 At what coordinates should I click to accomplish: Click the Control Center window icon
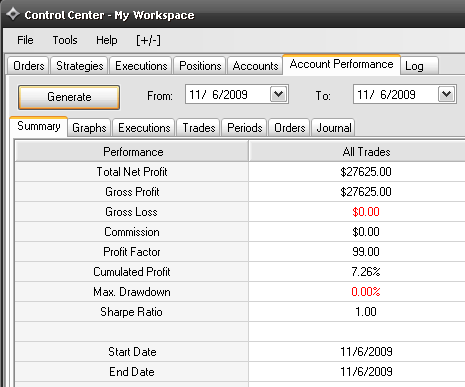(x=13, y=14)
